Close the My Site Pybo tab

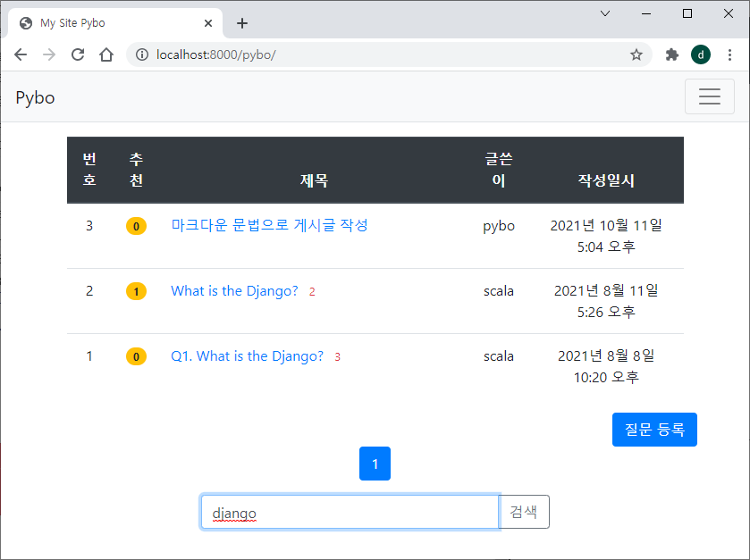coord(208,23)
